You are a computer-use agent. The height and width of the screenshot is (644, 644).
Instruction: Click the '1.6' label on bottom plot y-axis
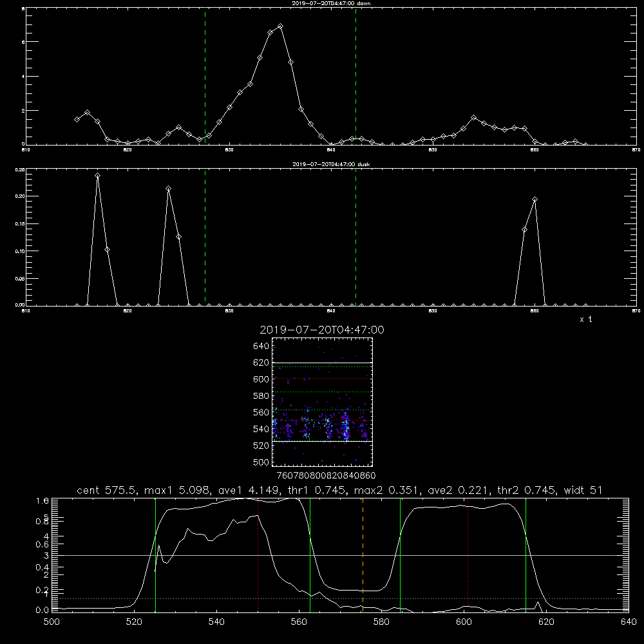tap(43, 501)
